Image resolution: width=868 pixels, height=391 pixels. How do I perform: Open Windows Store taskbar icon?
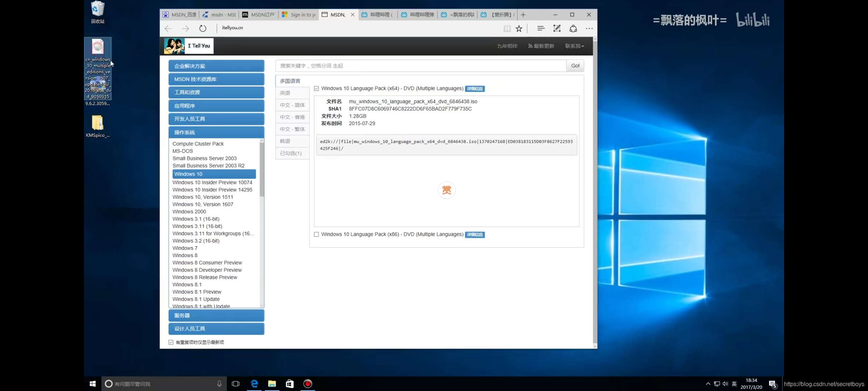pyautogui.click(x=290, y=384)
